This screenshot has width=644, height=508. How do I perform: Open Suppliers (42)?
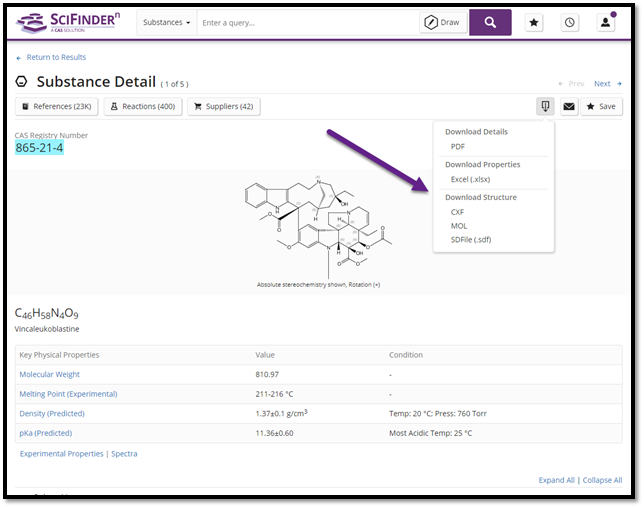click(x=224, y=107)
